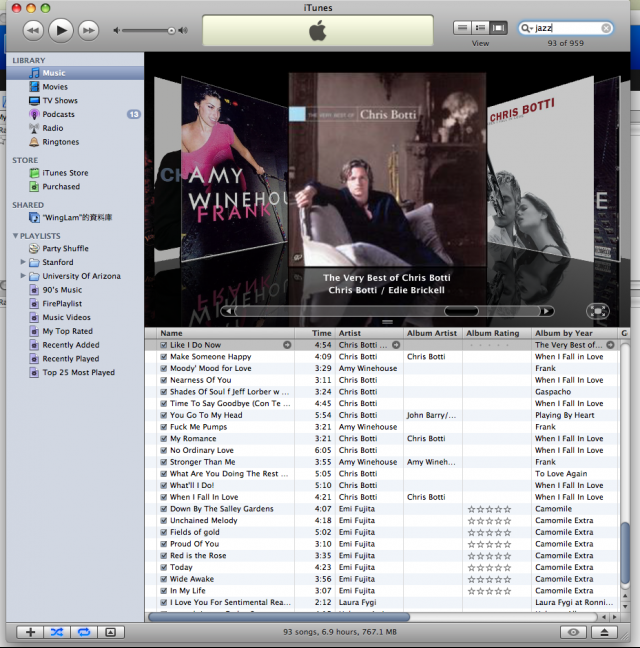Click the Play button

[x=61, y=30]
